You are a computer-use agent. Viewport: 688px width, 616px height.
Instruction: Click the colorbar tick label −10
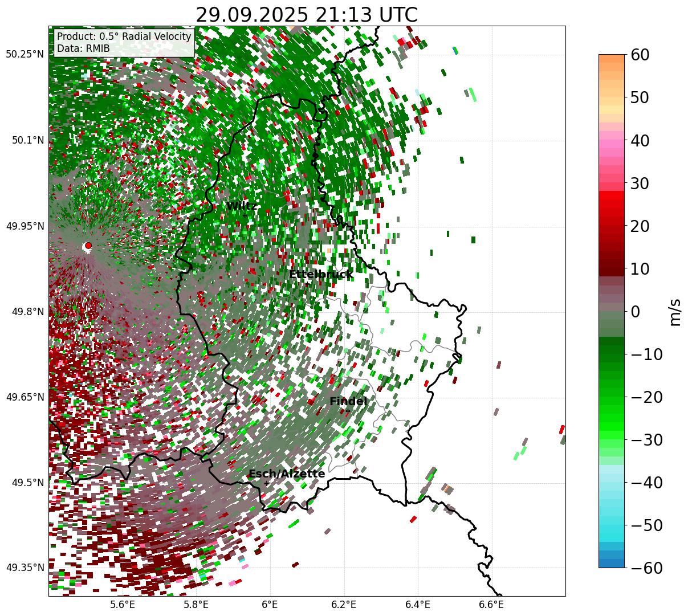(646, 354)
